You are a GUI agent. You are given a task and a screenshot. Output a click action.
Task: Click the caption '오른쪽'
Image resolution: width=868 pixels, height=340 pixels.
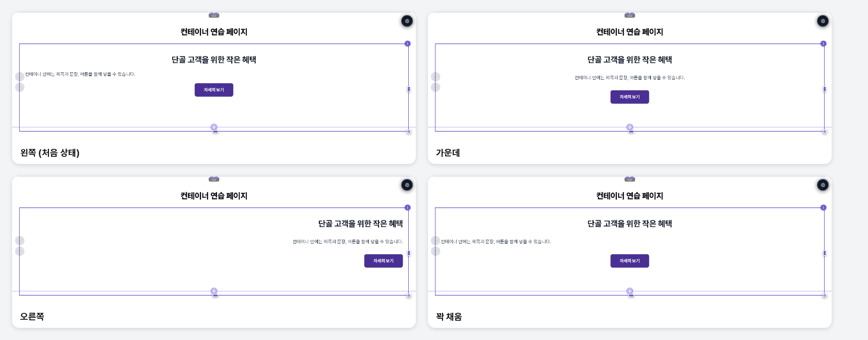pyautogui.click(x=32, y=317)
